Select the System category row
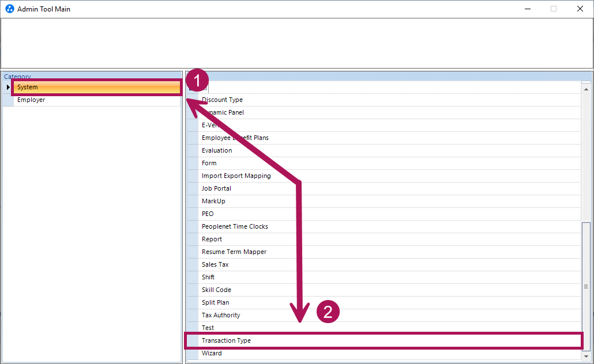The height and width of the screenshot is (364, 594). point(97,87)
